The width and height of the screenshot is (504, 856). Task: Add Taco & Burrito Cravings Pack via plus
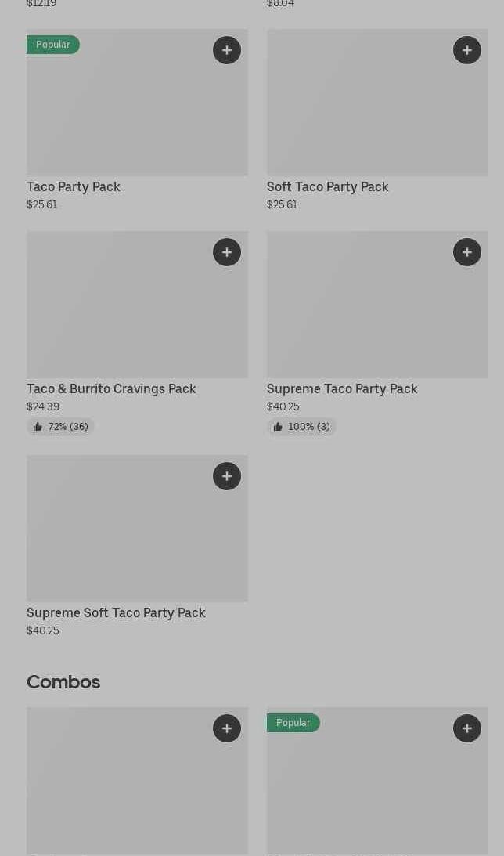point(227,252)
